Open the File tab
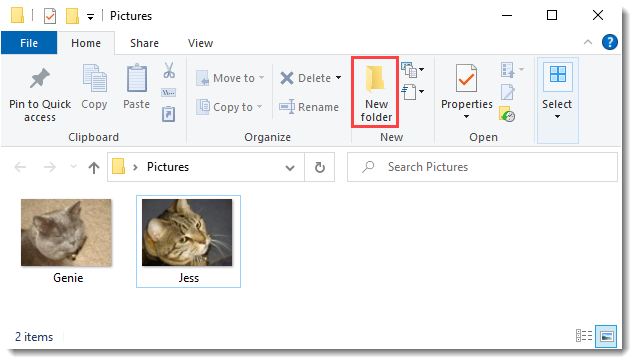Screen dimensions: 637x364 point(29,43)
